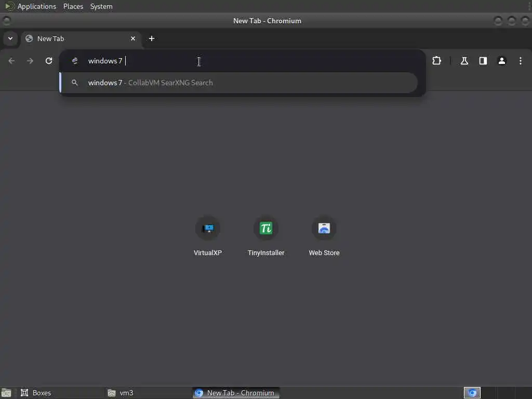This screenshot has height=399, width=532.
Task: Select the New Tab tab
Action: 82,38
